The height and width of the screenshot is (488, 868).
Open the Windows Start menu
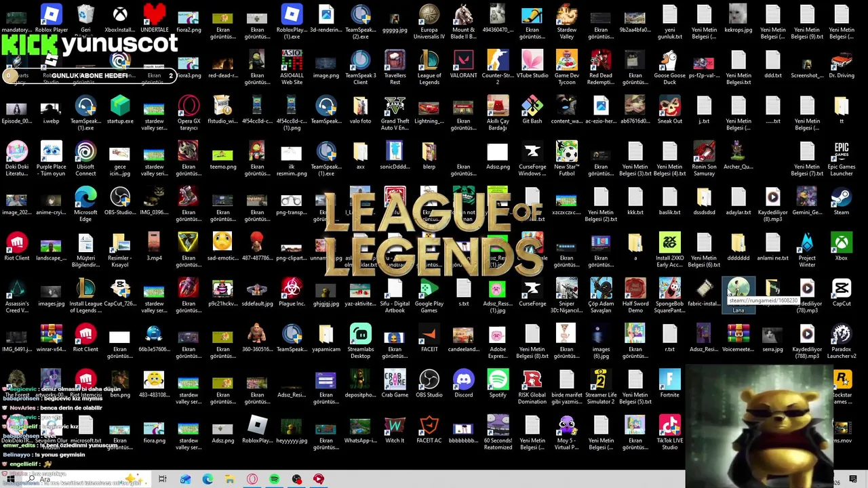pyautogui.click(x=11, y=479)
